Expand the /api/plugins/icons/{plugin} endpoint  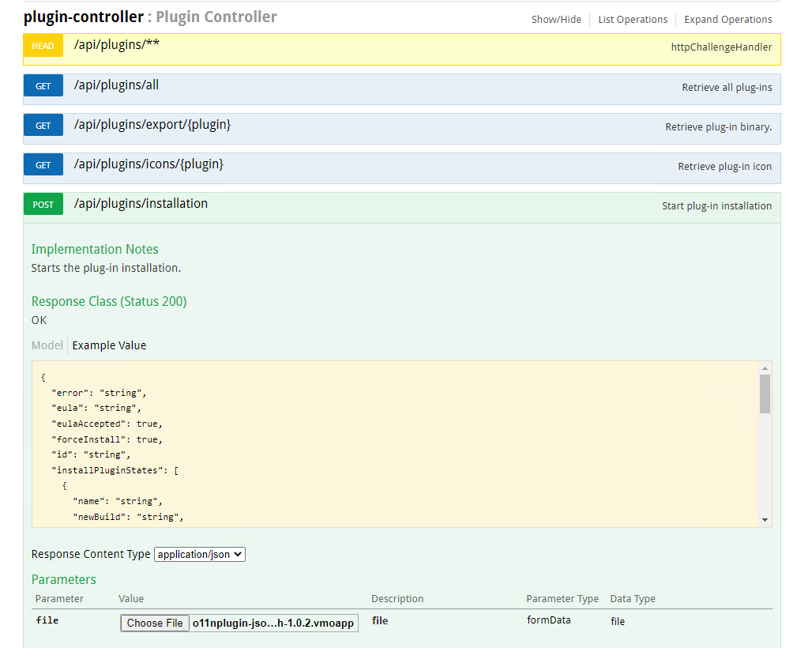[148, 164]
